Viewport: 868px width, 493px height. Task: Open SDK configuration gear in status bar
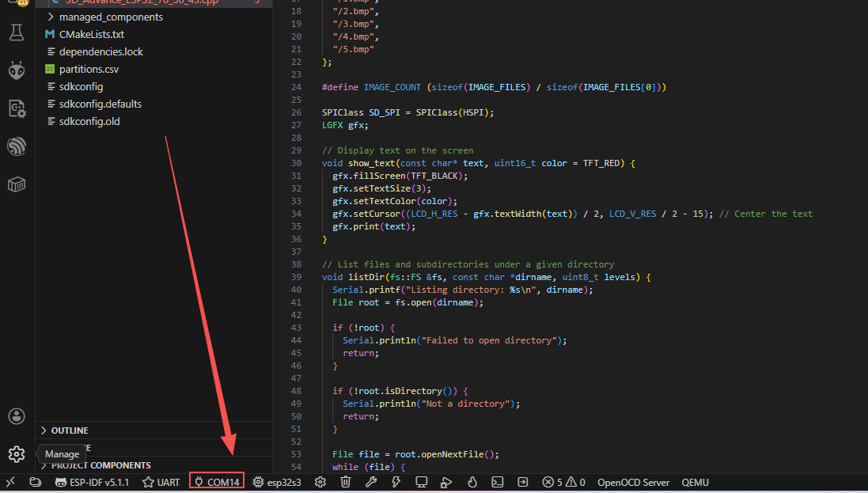tap(320, 482)
